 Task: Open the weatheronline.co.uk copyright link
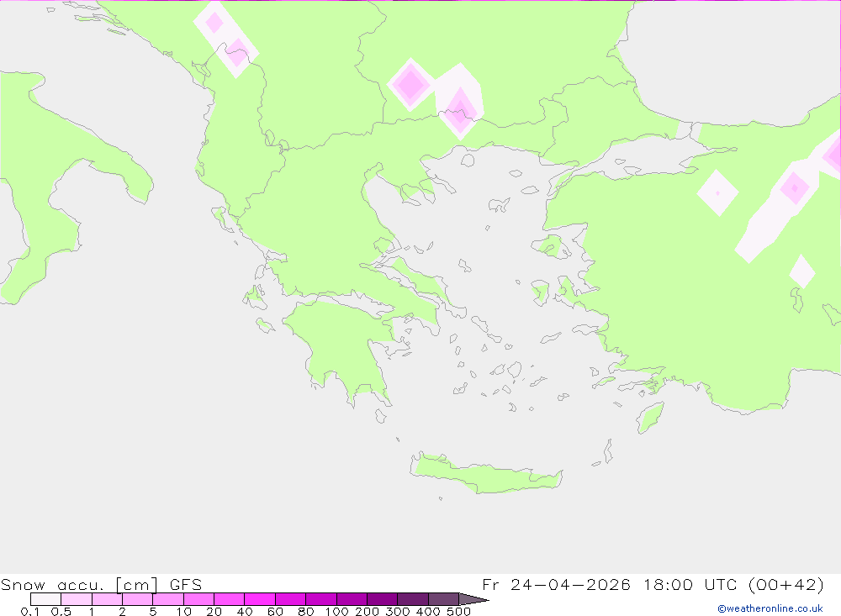pos(770,608)
